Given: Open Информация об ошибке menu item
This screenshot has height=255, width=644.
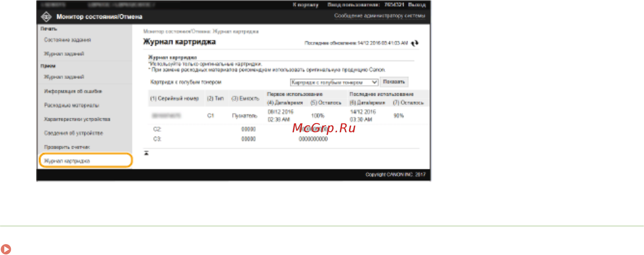Looking at the screenshot, I should [73, 91].
